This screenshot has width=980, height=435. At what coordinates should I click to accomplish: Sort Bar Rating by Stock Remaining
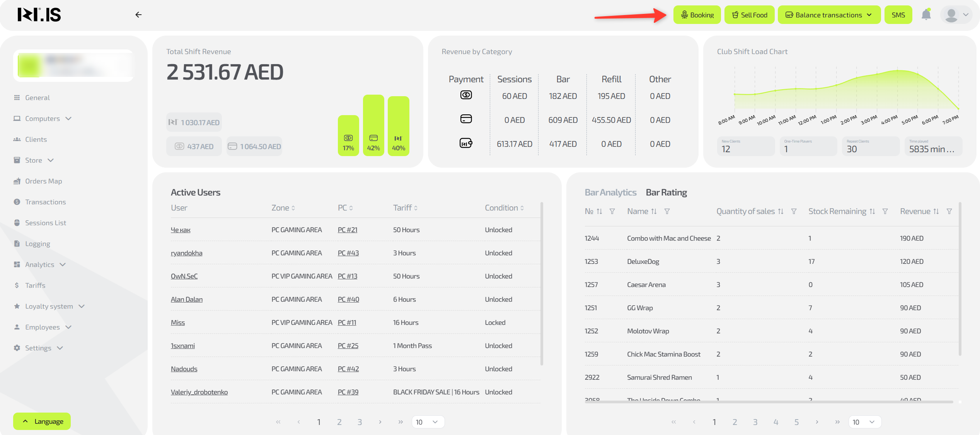pyautogui.click(x=872, y=211)
